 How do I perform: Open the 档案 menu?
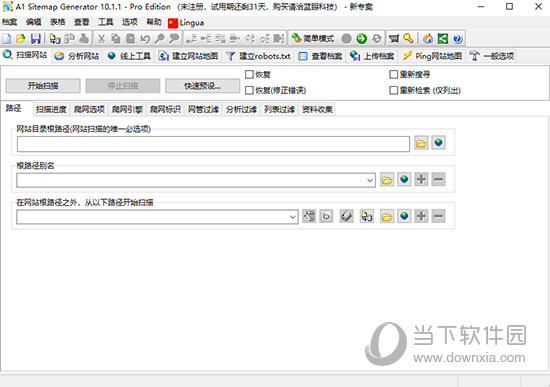click(9, 22)
